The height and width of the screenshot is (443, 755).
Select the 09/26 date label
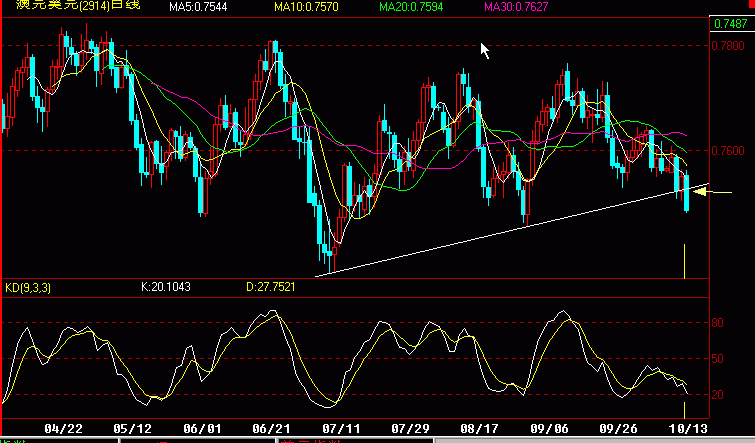click(618, 429)
